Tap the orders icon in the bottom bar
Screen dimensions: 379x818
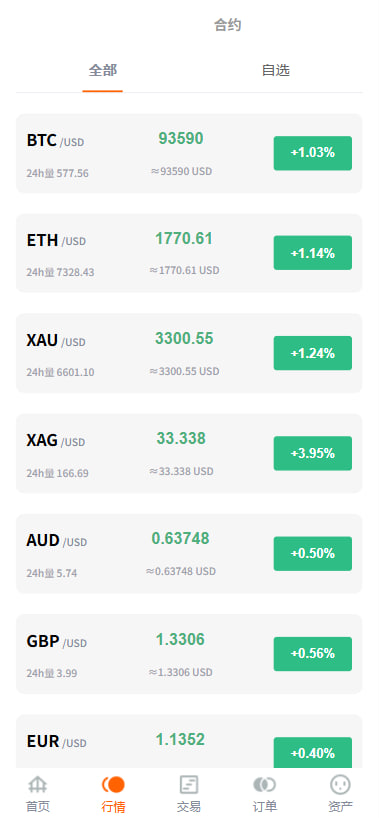[x=265, y=784]
